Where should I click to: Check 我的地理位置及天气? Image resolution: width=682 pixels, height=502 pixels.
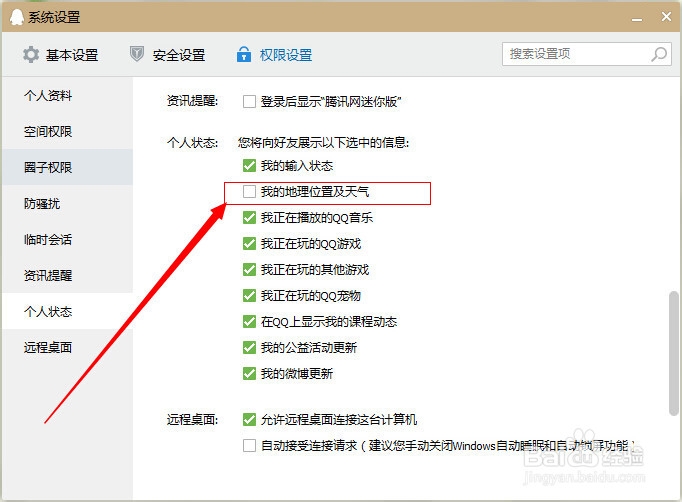click(x=249, y=191)
